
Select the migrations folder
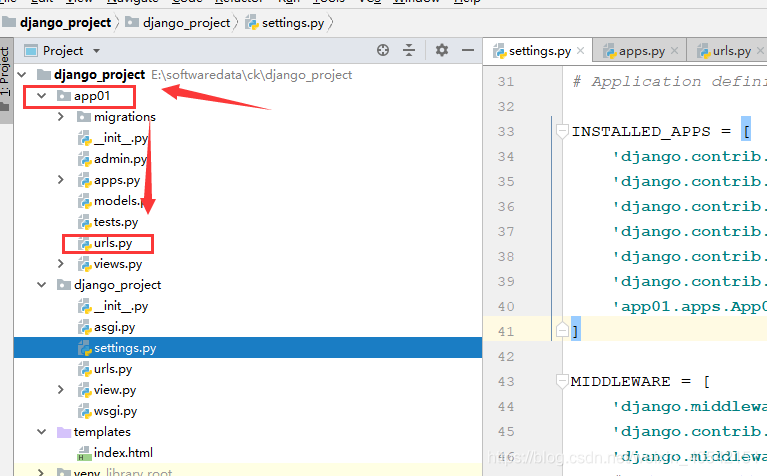[x=125, y=117]
